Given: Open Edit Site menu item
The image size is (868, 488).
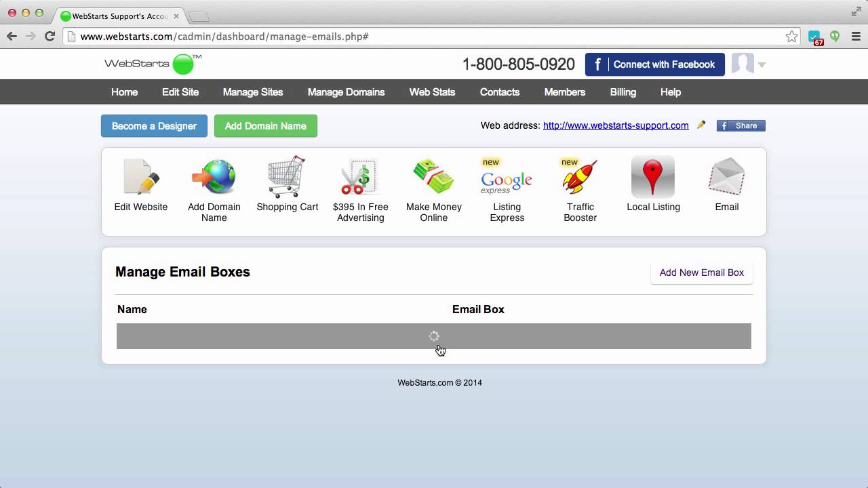Looking at the screenshot, I should click(180, 92).
